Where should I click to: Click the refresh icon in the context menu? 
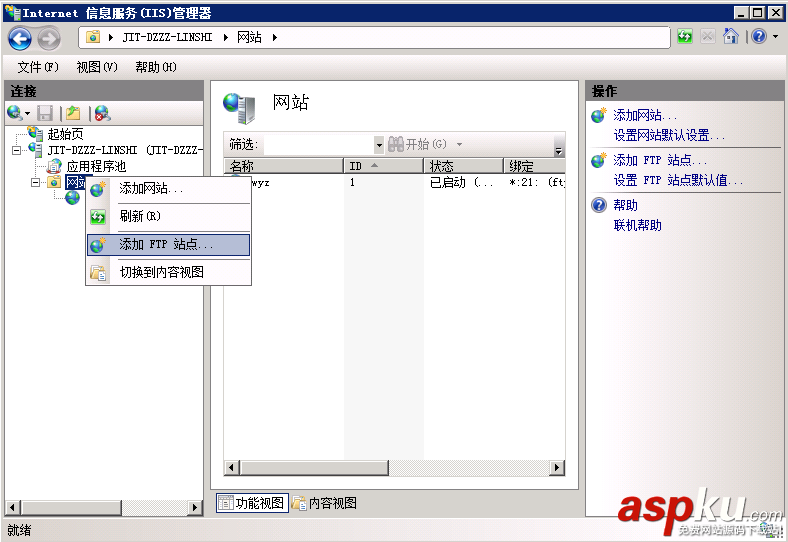pyautogui.click(x=98, y=217)
